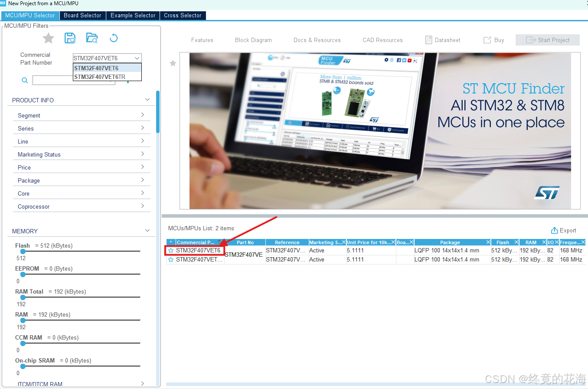Viewport: 588px width, 389px height.
Task: Remove the RAM column with its X
Action: [544, 242]
